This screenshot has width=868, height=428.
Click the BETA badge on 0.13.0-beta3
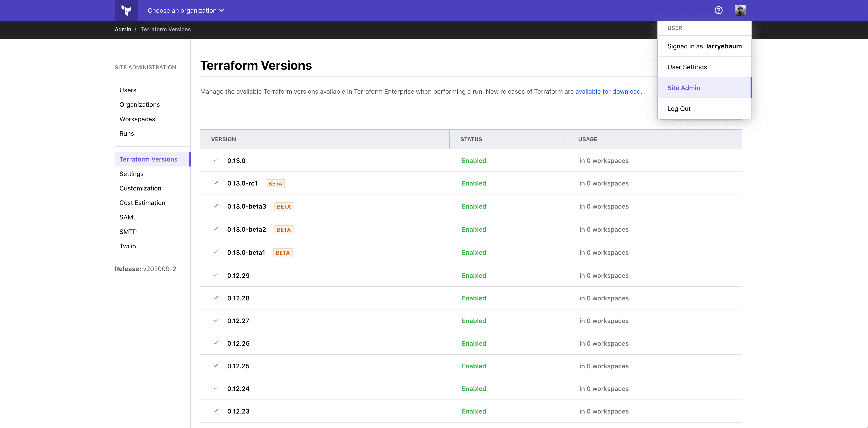click(283, 207)
